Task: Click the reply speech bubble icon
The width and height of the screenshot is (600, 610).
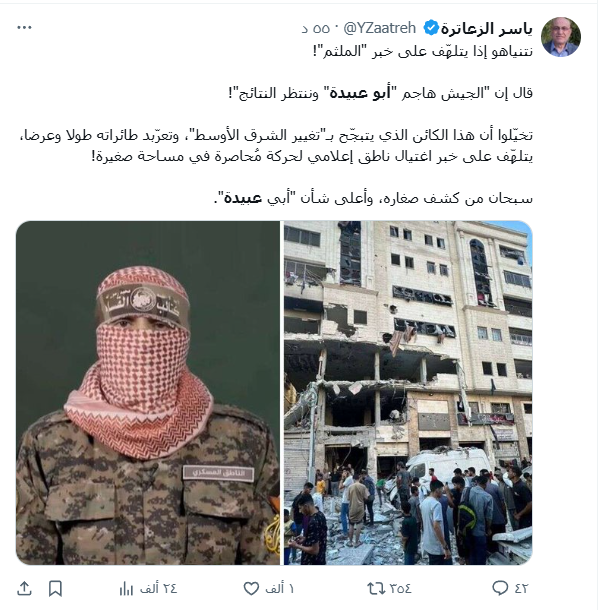Action: click(x=499, y=588)
